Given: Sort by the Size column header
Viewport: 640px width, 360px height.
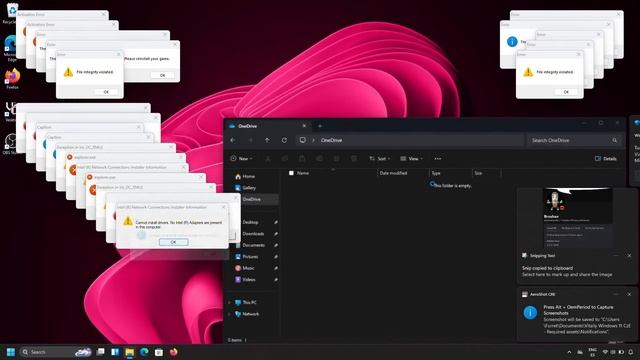Looking at the screenshot, I should [x=478, y=173].
